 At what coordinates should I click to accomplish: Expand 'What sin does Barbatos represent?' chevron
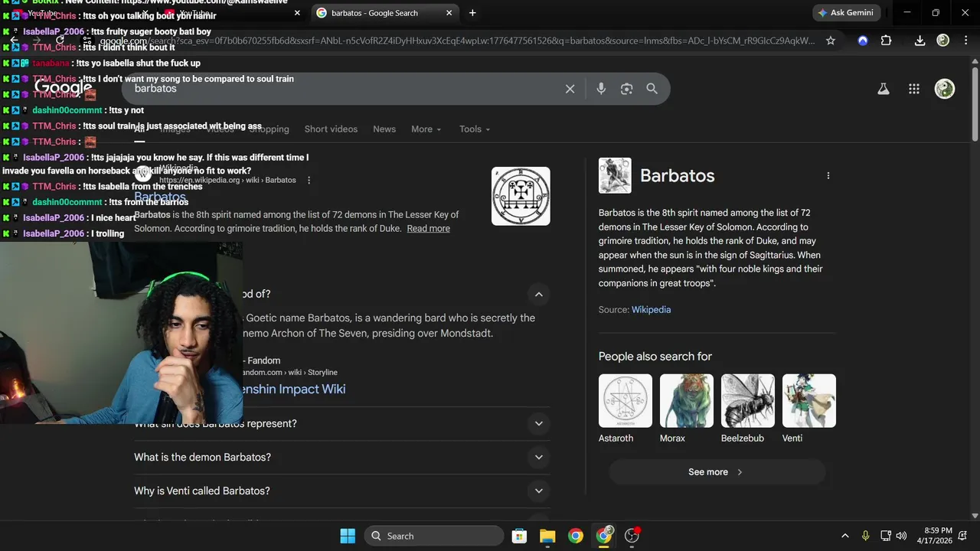538,423
